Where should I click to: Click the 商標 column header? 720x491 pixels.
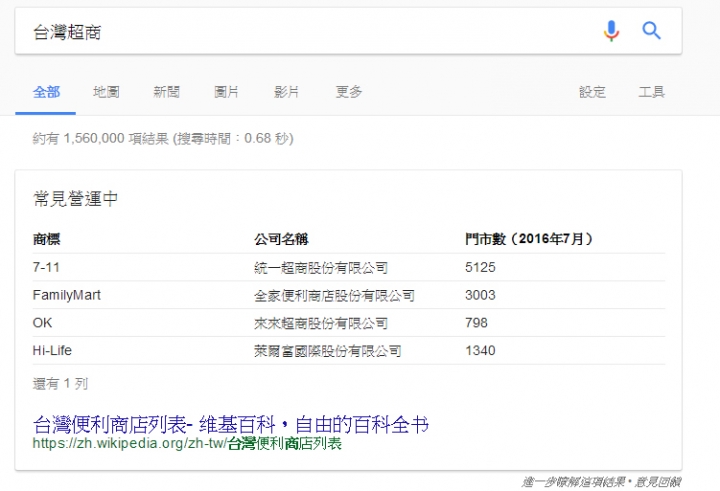[46, 239]
